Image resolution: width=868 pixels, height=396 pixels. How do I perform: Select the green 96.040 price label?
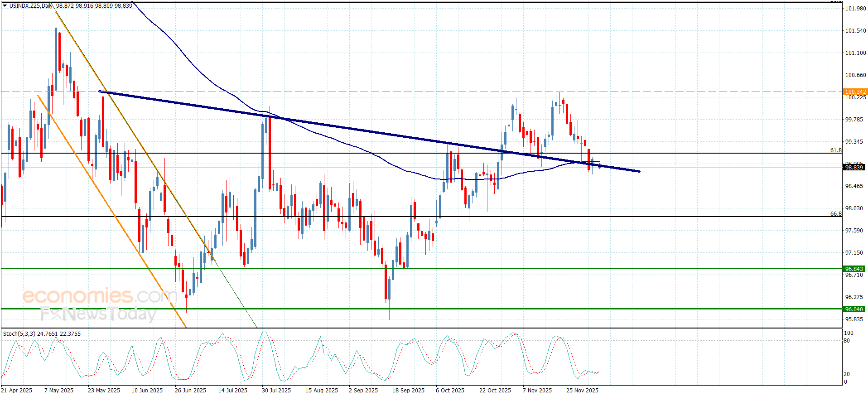coord(854,309)
